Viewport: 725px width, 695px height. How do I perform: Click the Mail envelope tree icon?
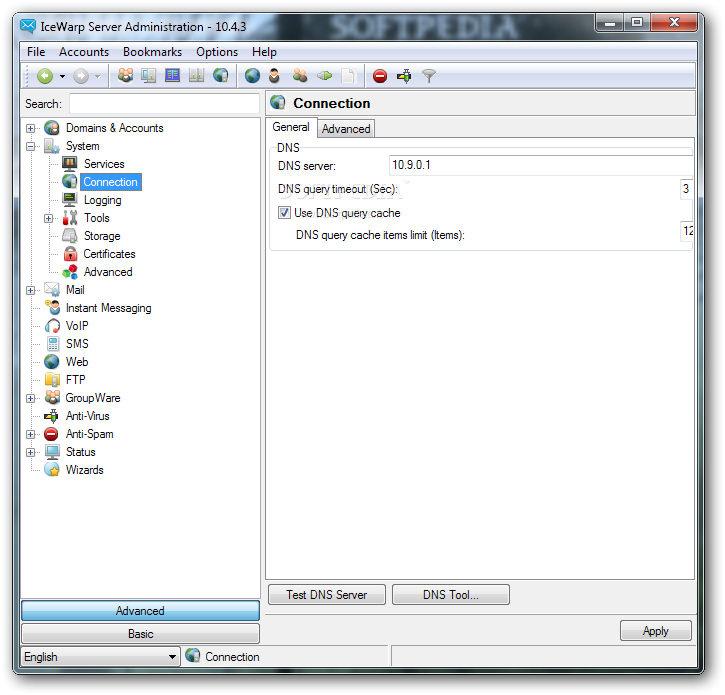52,290
